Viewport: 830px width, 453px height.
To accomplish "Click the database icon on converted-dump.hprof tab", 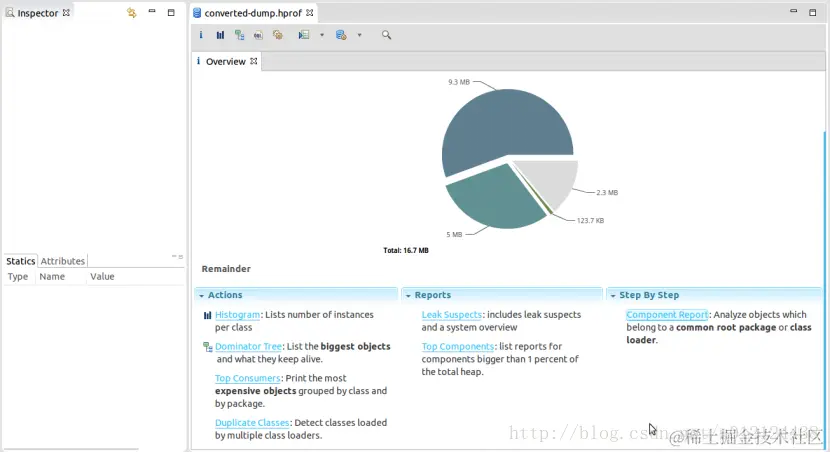I will (x=197, y=13).
